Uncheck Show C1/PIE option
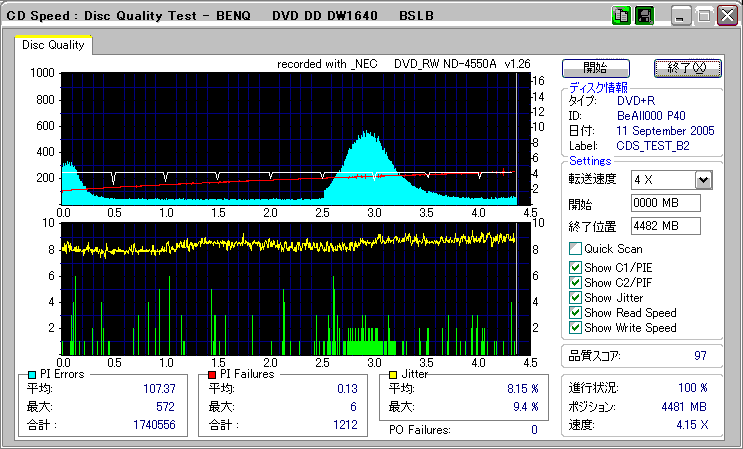The image size is (743, 449). 575,267
